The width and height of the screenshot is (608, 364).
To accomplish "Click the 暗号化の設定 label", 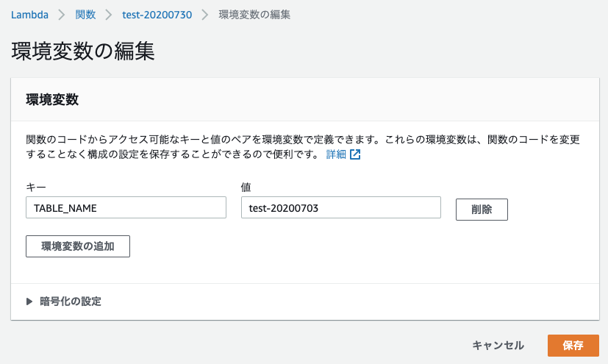I will coord(71,301).
